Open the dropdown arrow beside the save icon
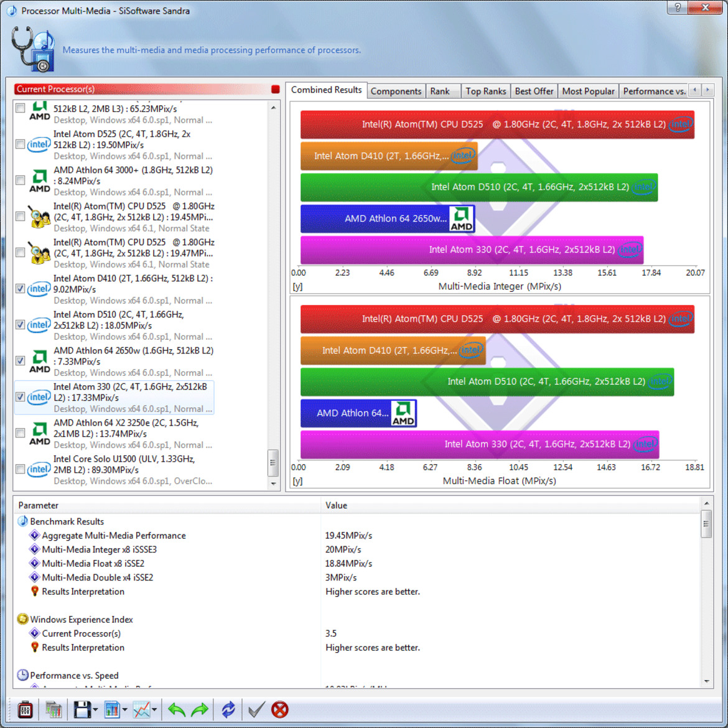 coord(95,709)
